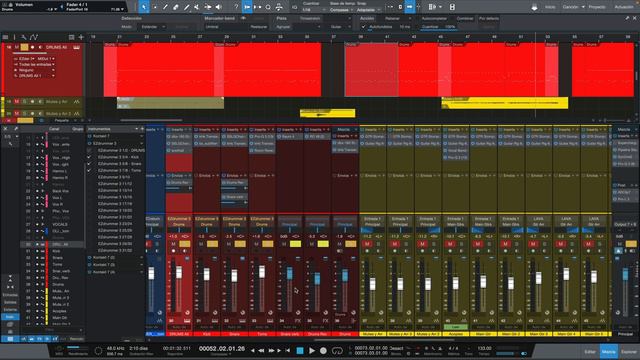This screenshot has height=360, width=640.
Task: Toggle the loop button in transport
Action: (x=337, y=350)
